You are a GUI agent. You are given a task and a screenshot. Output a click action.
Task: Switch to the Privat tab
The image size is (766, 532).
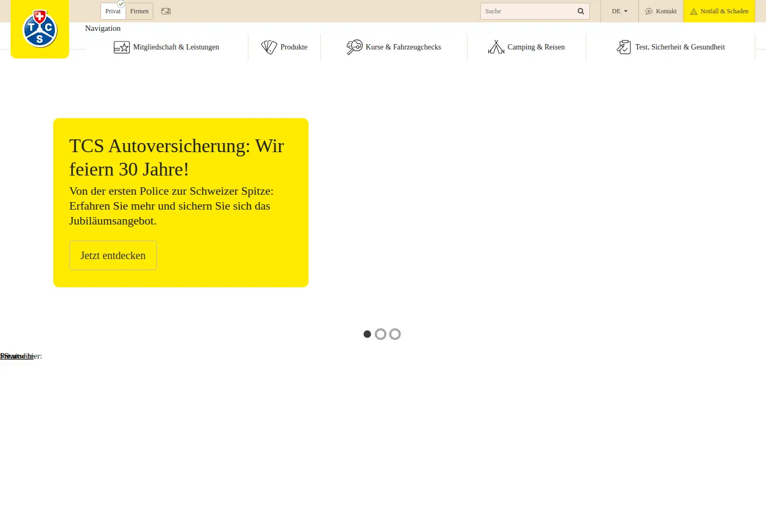click(113, 11)
